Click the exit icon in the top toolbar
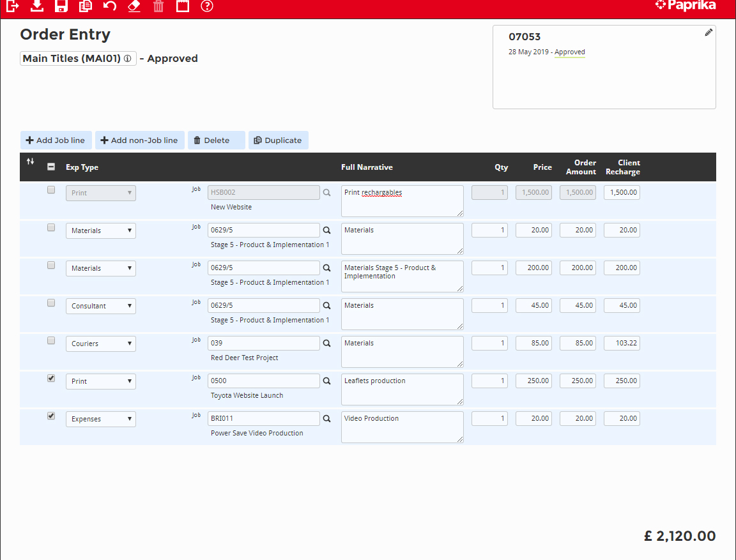Screen dimensions: 736x560 (13, 6)
